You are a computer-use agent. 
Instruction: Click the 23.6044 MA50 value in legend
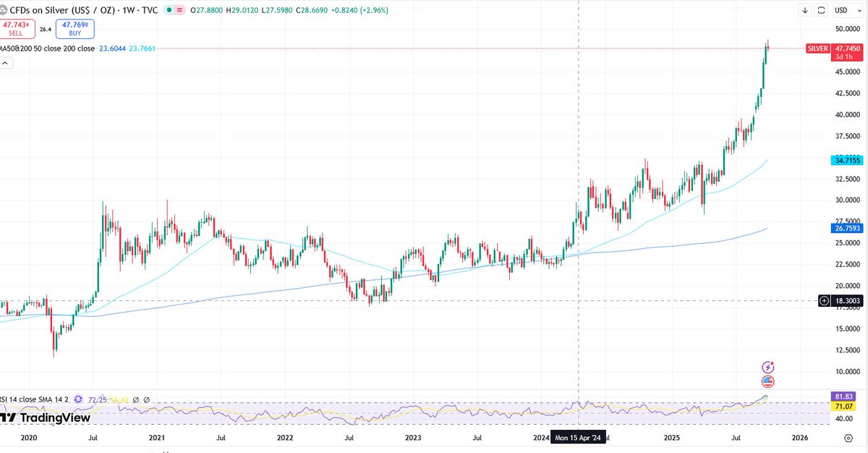click(112, 48)
